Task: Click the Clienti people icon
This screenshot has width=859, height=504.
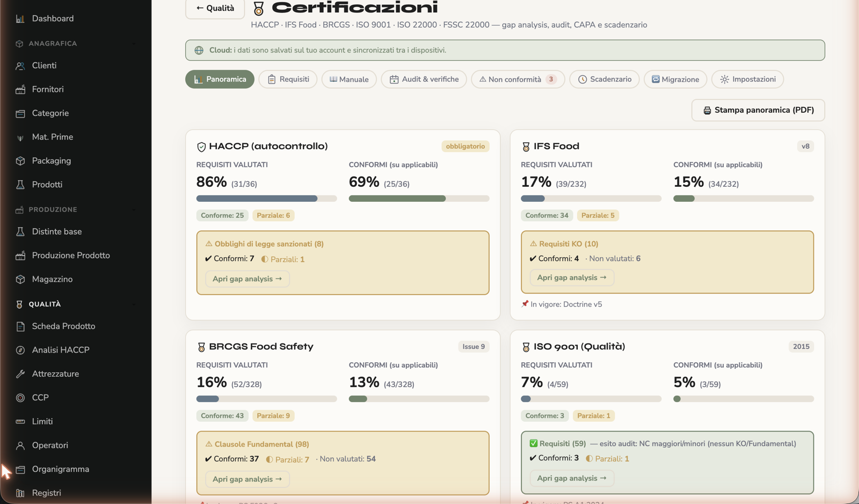Action: [x=20, y=66]
